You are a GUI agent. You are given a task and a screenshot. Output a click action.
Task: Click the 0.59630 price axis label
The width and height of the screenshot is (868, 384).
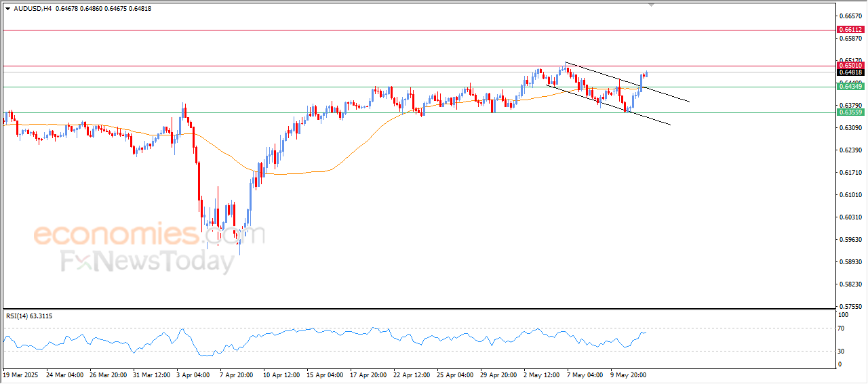pos(850,240)
